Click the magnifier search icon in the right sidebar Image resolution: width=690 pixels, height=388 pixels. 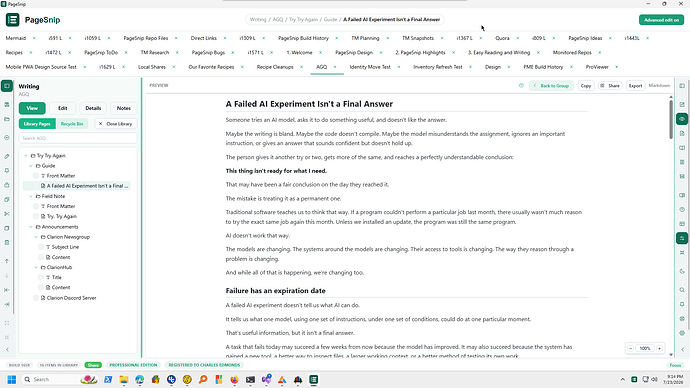[682, 290]
